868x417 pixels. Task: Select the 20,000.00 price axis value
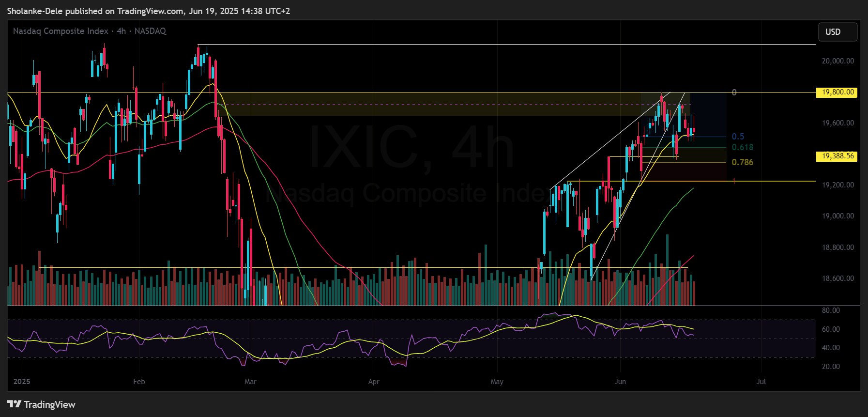tap(838, 61)
